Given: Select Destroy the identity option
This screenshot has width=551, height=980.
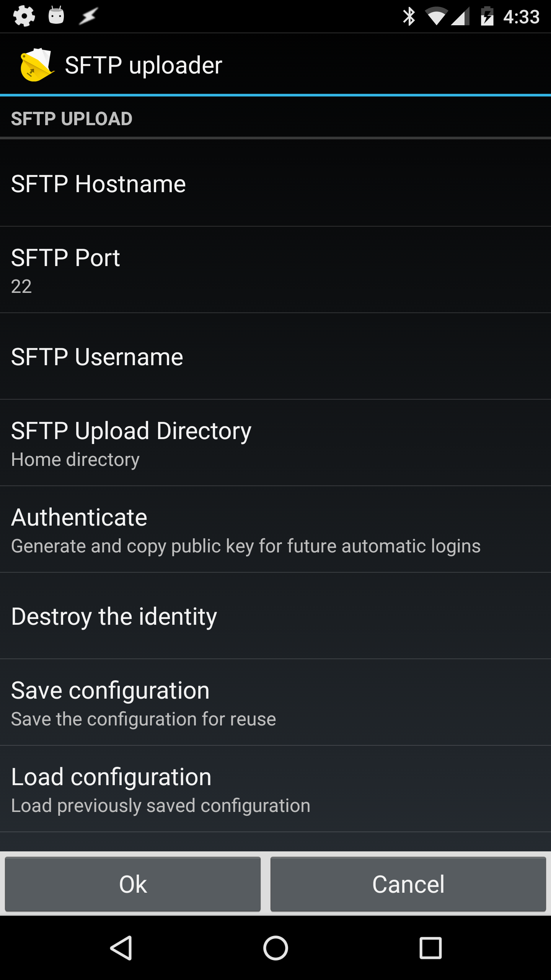Looking at the screenshot, I should pyautogui.click(x=275, y=616).
